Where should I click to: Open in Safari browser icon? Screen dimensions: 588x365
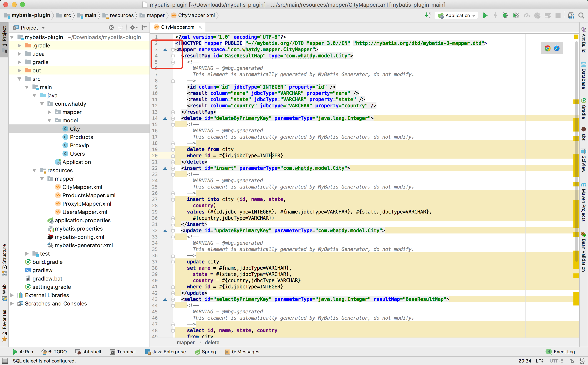click(557, 48)
